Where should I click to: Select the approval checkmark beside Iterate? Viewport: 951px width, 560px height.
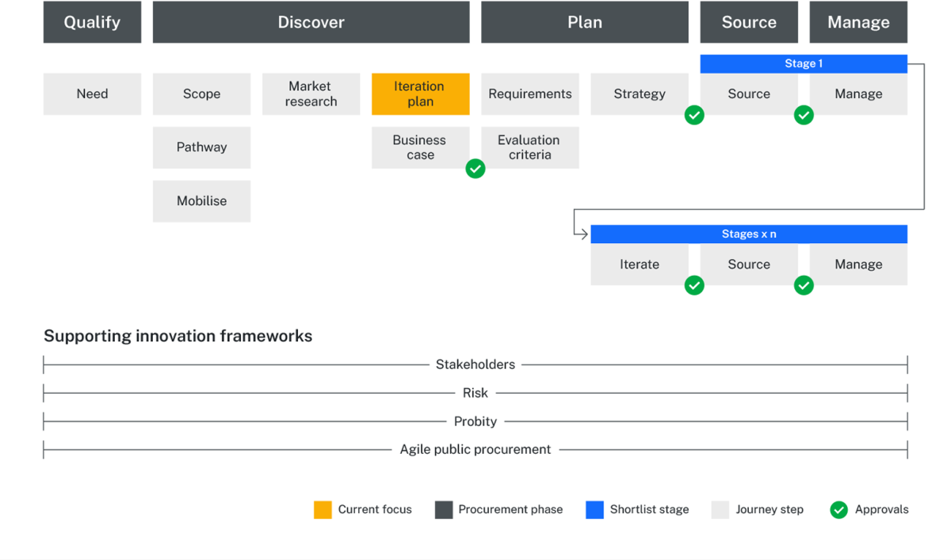pos(694,285)
